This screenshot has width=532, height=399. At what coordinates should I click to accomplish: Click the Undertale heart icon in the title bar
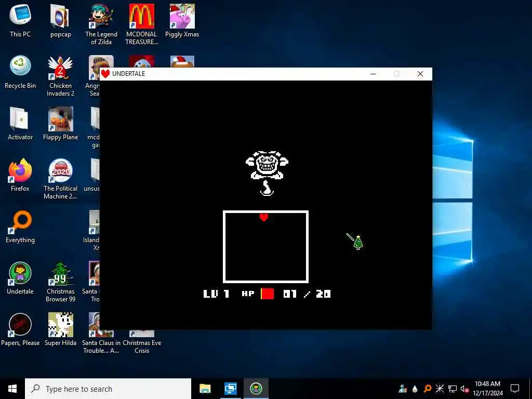[105, 74]
